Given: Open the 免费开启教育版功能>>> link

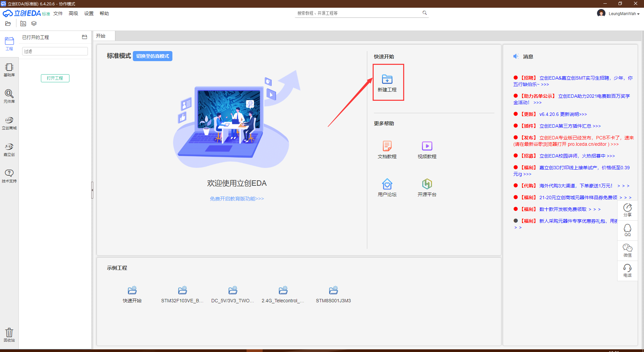Looking at the screenshot, I should pyautogui.click(x=237, y=199).
